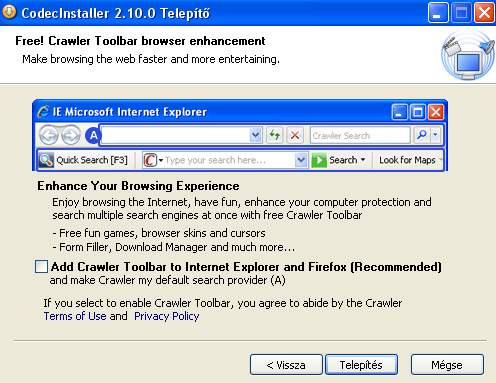
Task: Open the 'Type your search here' dropdown arrow
Action: coord(301,160)
